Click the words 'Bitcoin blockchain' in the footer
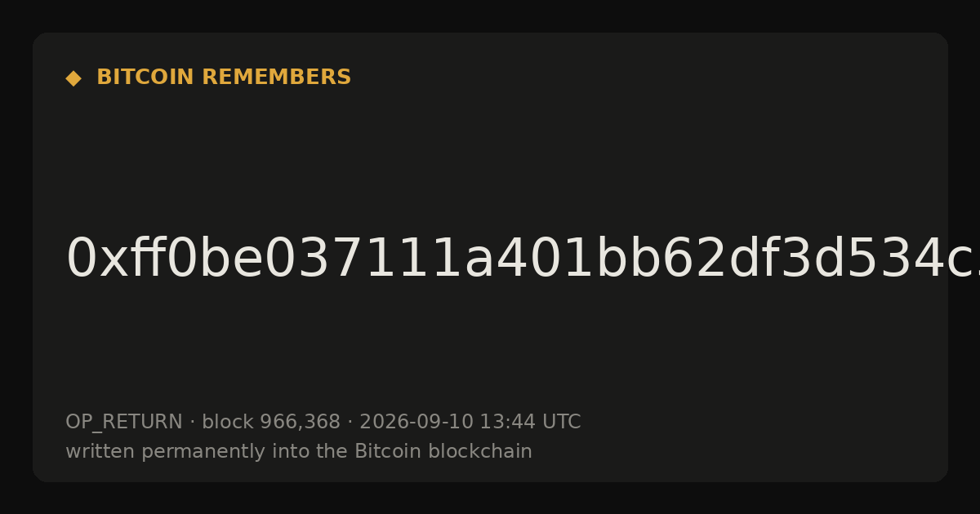This screenshot has width=980, height=514. (443, 451)
